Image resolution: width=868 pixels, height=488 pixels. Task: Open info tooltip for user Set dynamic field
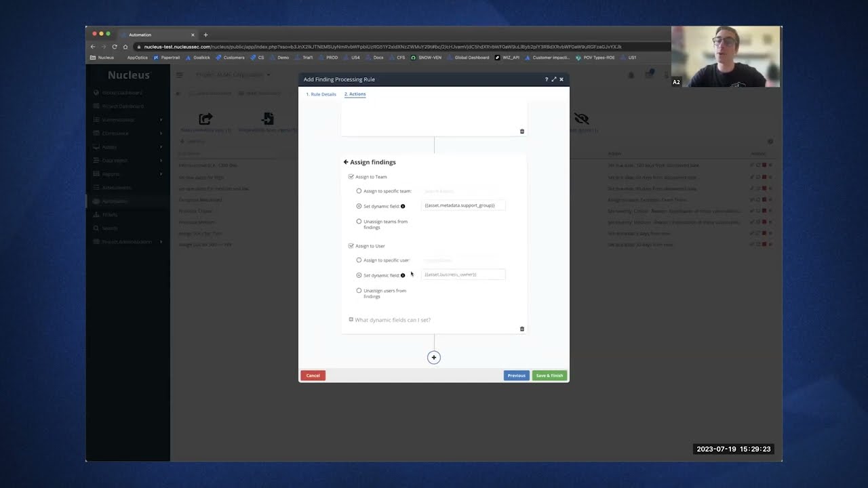403,275
